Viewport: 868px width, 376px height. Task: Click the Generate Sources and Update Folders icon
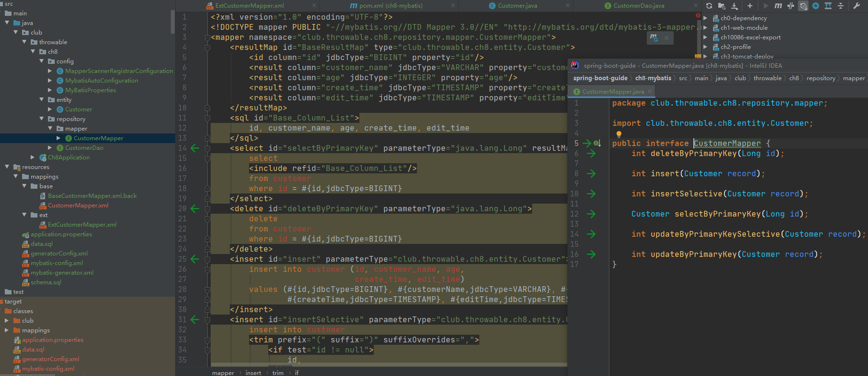[x=722, y=6]
